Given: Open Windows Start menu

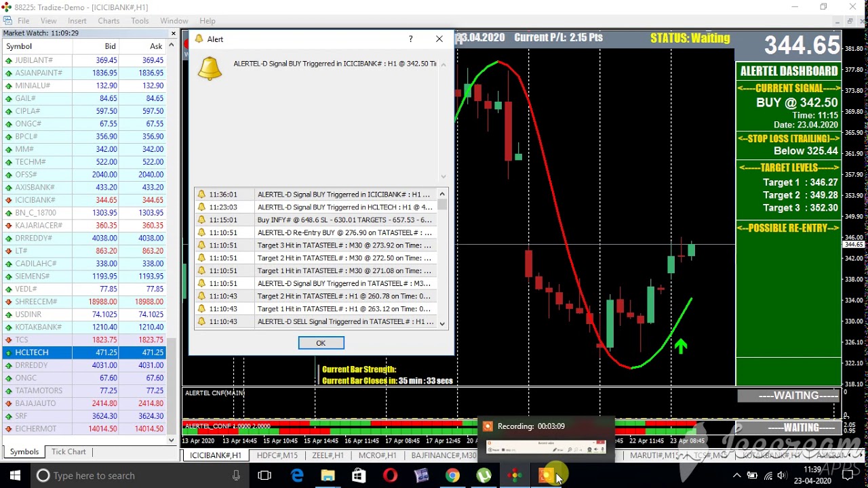Looking at the screenshot, I should (15, 476).
